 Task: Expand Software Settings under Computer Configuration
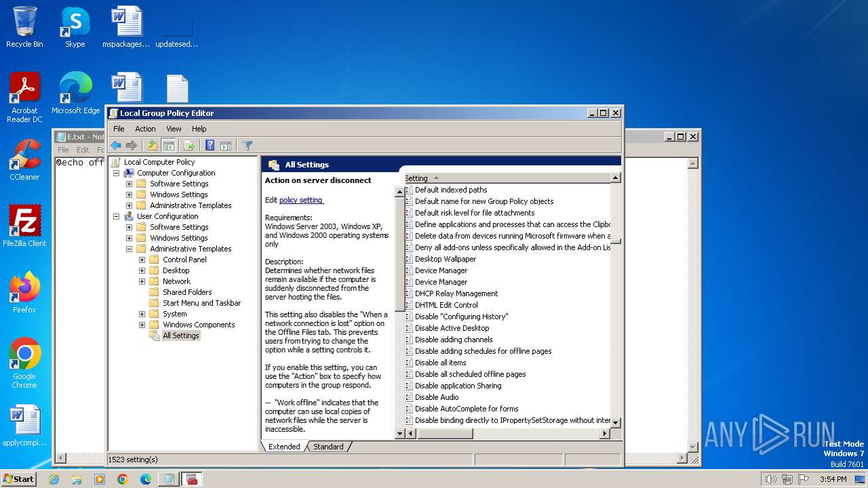(x=129, y=184)
